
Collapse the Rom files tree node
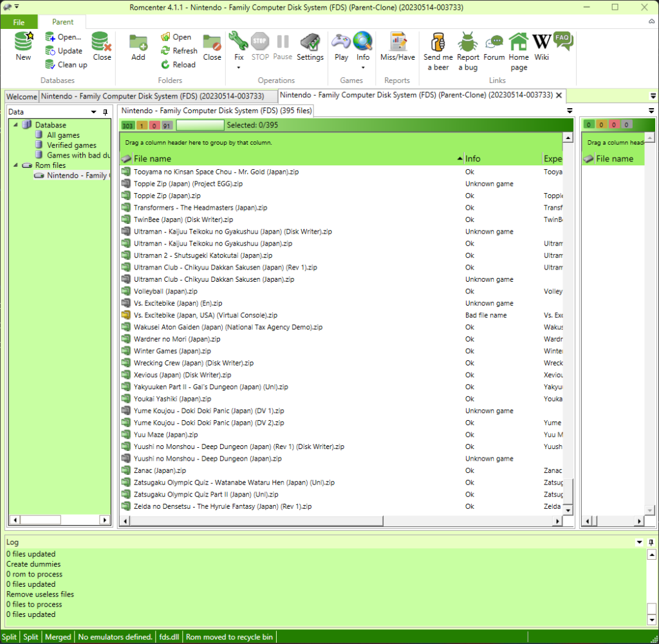tap(15, 165)
